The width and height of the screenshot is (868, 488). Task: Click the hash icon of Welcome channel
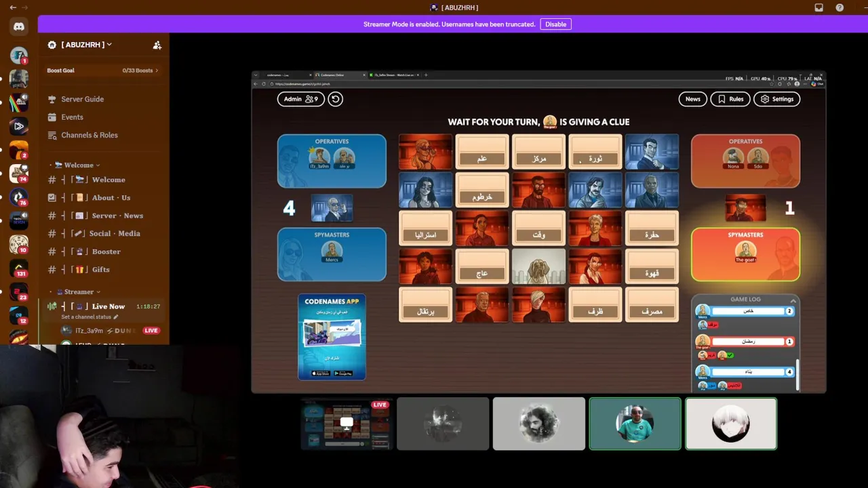(52, 180)
